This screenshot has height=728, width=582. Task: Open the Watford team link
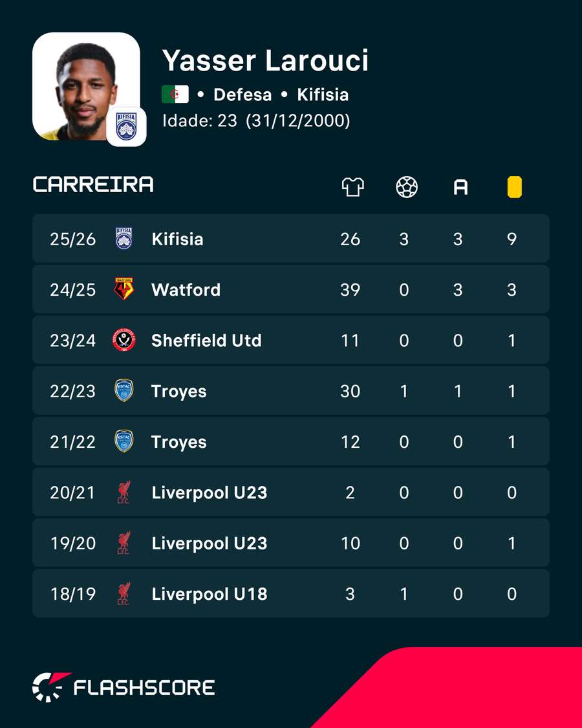coord(186,290)
